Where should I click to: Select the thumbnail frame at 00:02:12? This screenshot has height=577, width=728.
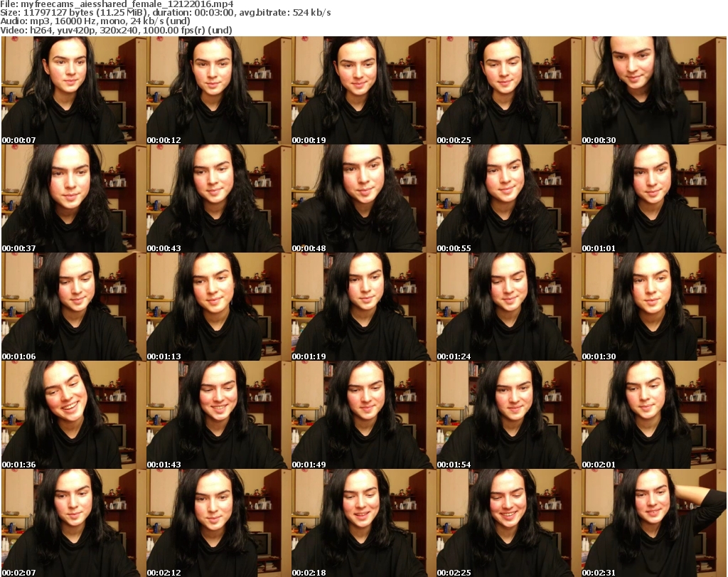click(219, 523)
